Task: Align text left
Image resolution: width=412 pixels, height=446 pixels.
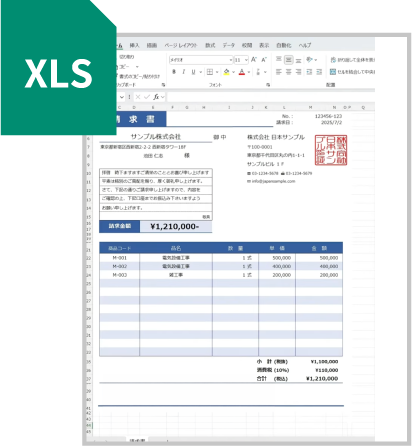Action: pos(279,72)
